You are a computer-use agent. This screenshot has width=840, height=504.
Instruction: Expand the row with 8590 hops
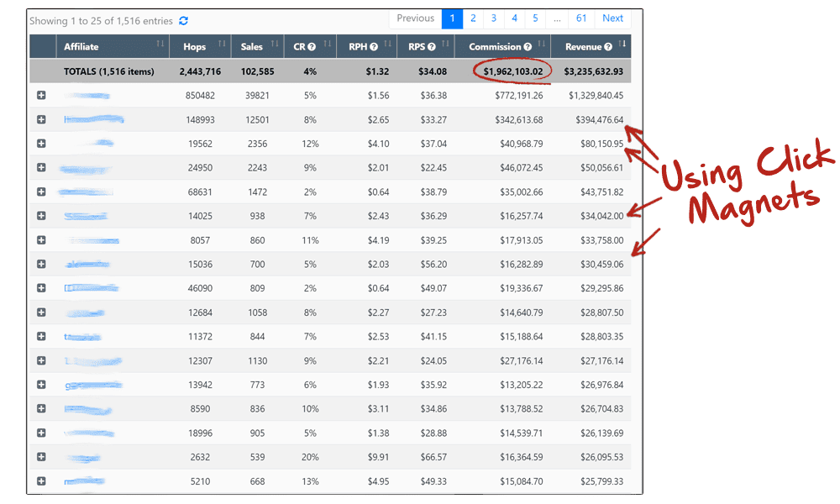41,409
